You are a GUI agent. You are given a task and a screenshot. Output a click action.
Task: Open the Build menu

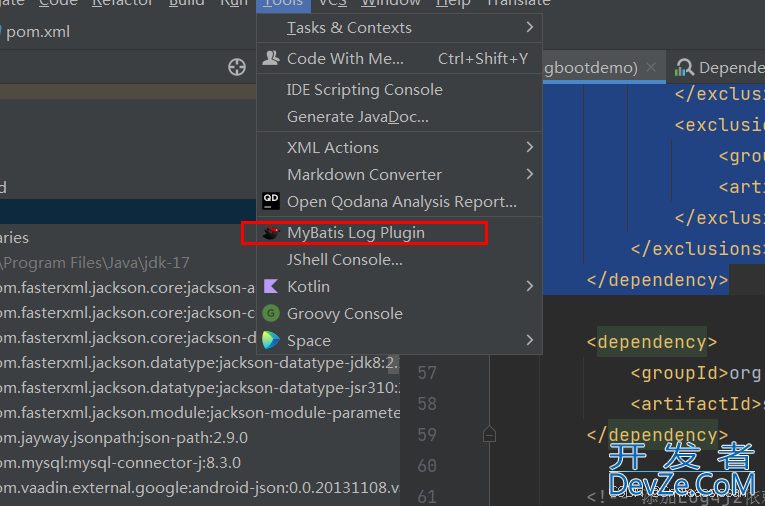186,3
